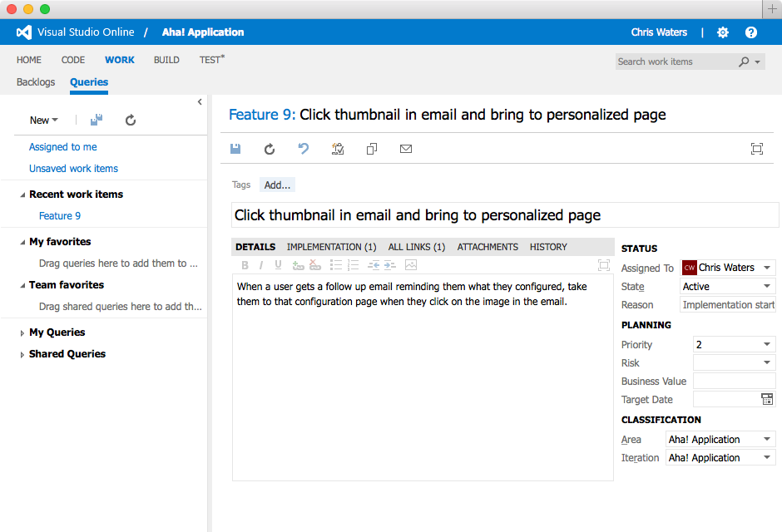Save the Feature 9 work item
Viewport: 782px width, 532px height.
[x=235, y=149]
